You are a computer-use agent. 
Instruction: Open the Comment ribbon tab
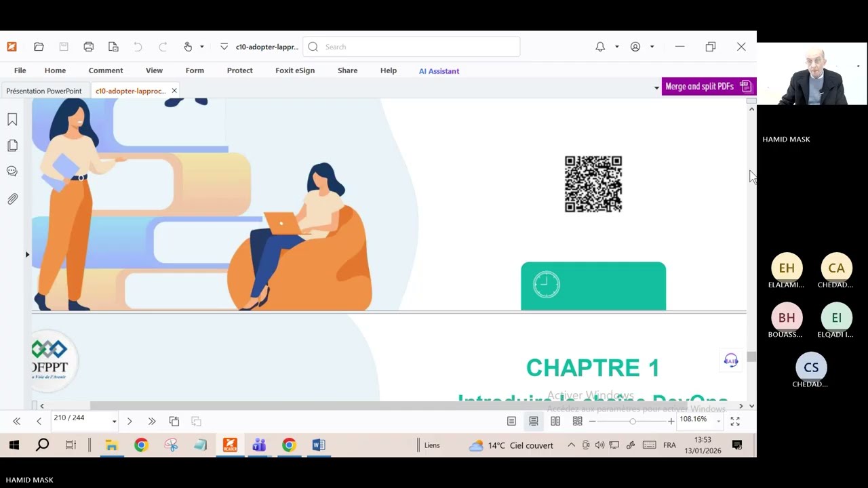pos(106,70)
